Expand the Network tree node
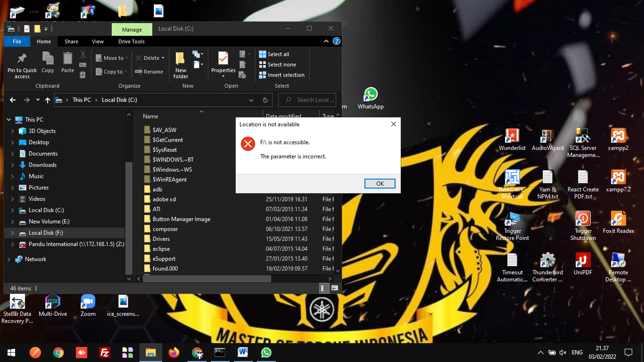Viewport: 644px width, 362px height. pyautogui.click(x=8, y=259)
